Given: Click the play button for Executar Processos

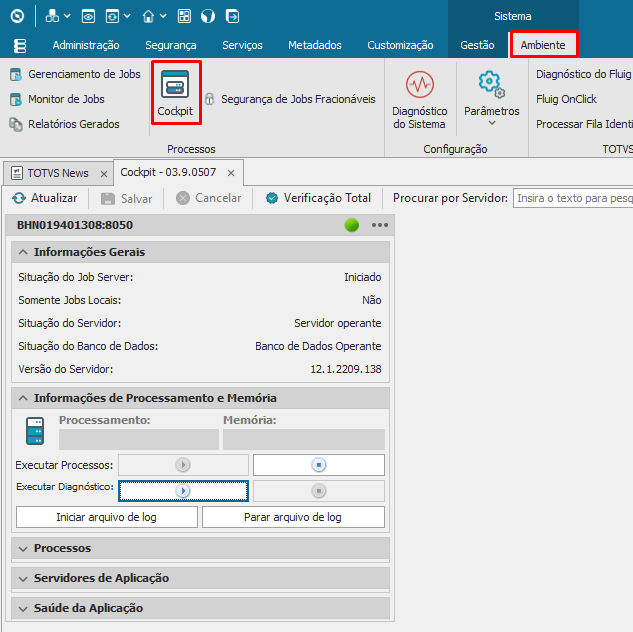Looking at the screenshot, I should tap(183, 465).
